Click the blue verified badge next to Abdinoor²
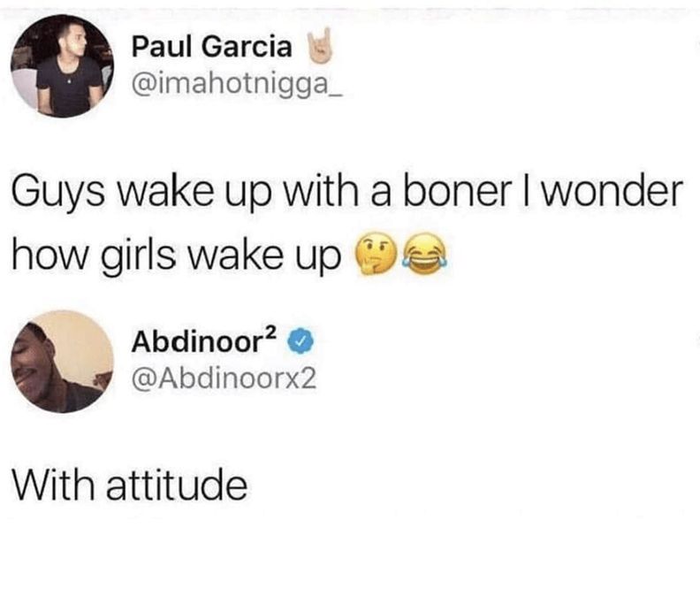This screenshot has width=700, height=596. [x=301, y=343]
